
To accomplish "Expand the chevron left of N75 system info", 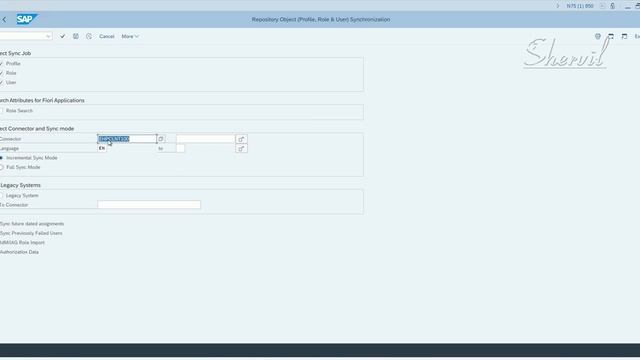I will (x=558, y=6).
